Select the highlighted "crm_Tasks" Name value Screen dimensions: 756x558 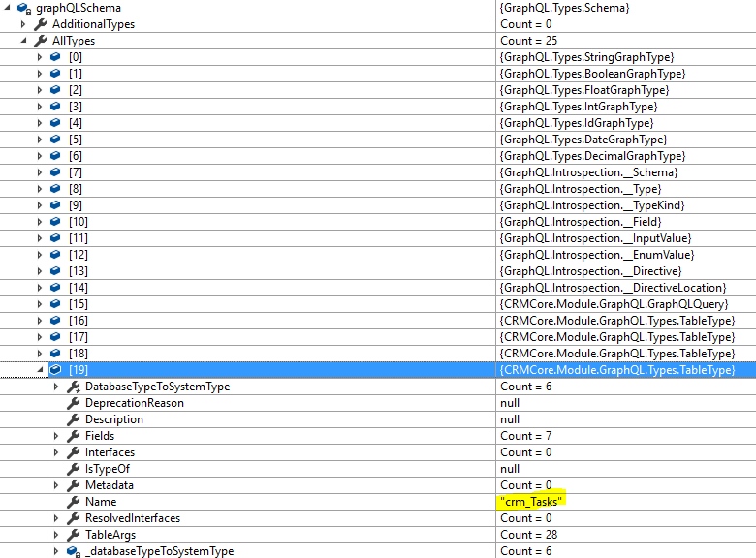click(x=531, y=502)
